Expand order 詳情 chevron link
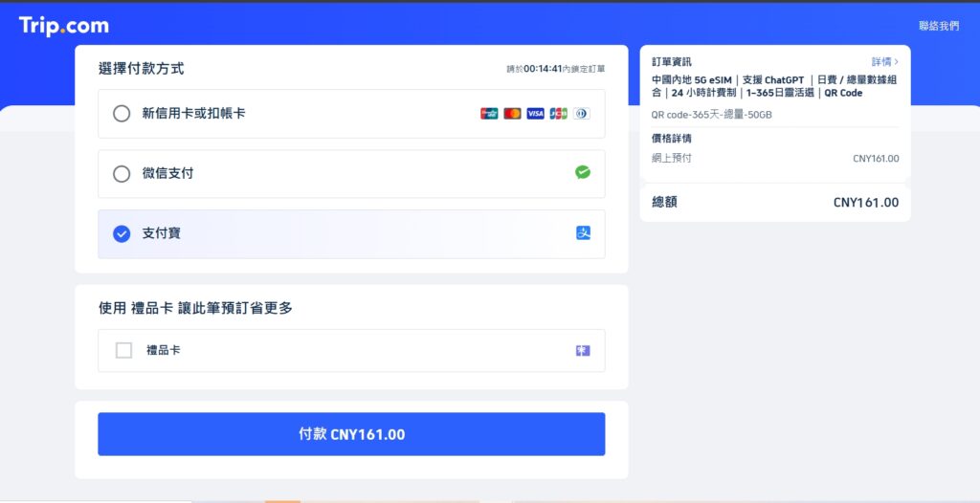The height and width of the screenshot is (503, 980). coord(885,62)
